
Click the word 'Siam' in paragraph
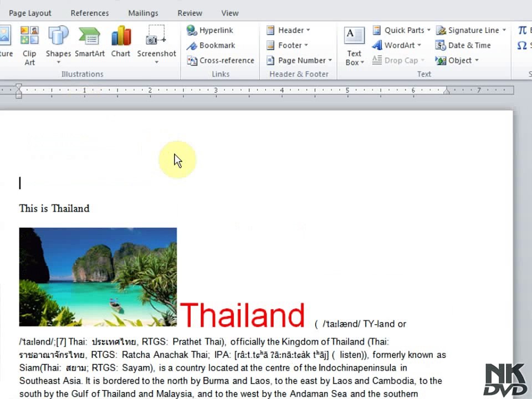[29, 368]
